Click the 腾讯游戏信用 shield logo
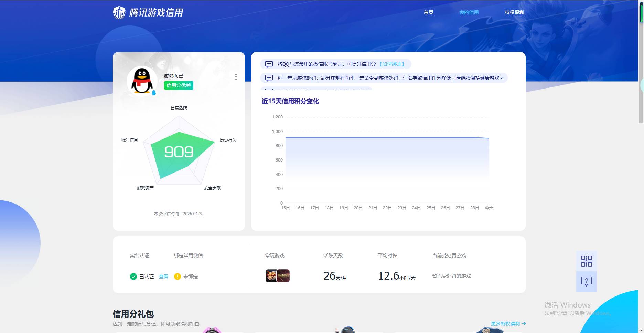This screenshot has width=644, height=333. (x=119, y=12)
